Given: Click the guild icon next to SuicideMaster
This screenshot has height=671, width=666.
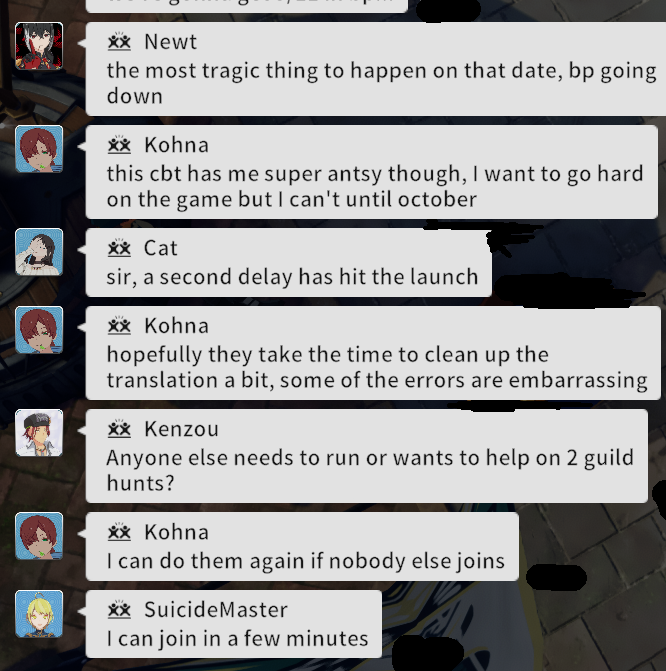Looking at the screenshot, I should pos(119,610).
